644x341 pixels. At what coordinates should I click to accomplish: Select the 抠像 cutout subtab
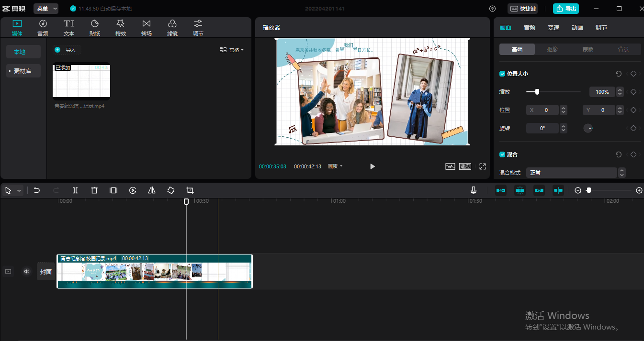552,49
